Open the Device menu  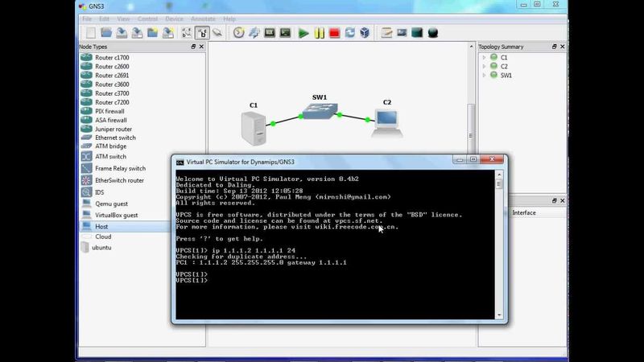(x=174, y=19)
